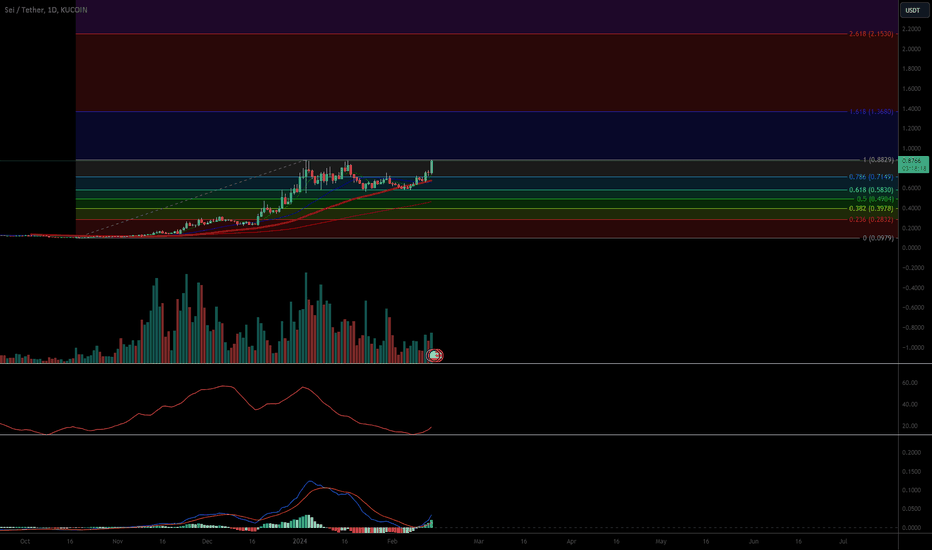Select the 0.618 (0.5830) Fibonacci label
The width and height of the screenshot is (932, 550).
(871, 190)
